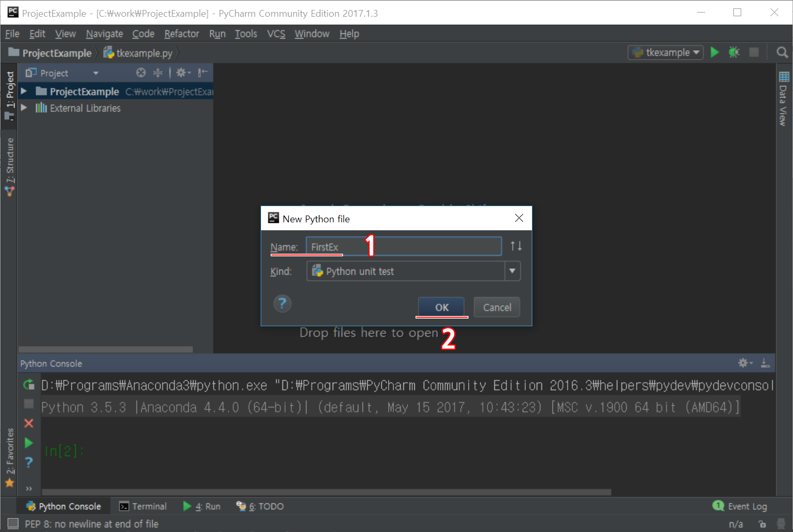Open the tkexample run configuration dropdown
The image size is (793, 532).
(666, 52)
